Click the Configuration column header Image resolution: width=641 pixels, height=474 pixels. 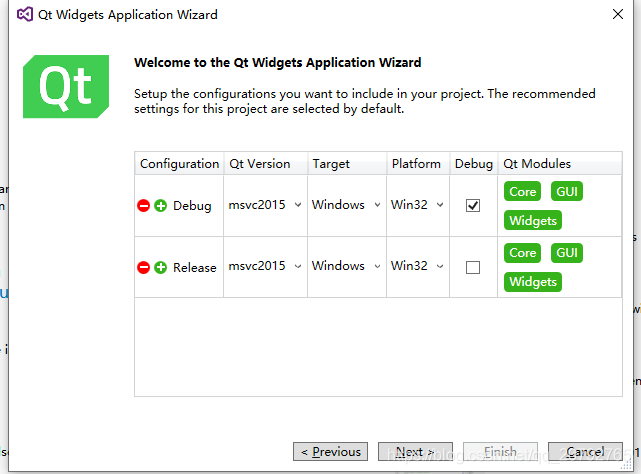click(179, 164)
